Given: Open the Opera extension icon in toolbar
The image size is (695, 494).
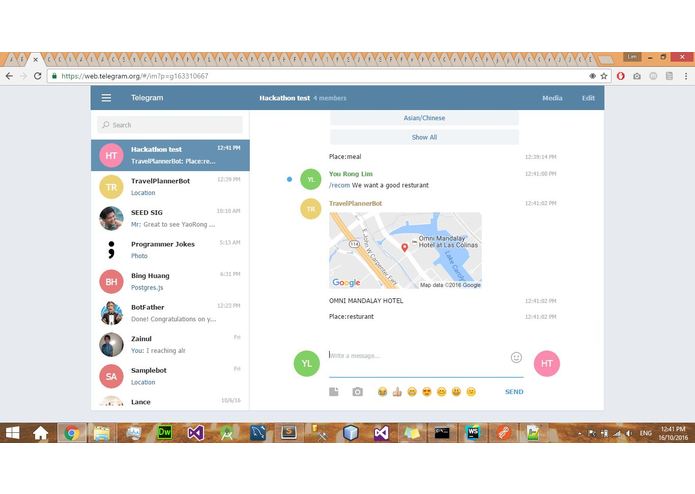Looking at the screenshot, I should [x=621, y=76].
